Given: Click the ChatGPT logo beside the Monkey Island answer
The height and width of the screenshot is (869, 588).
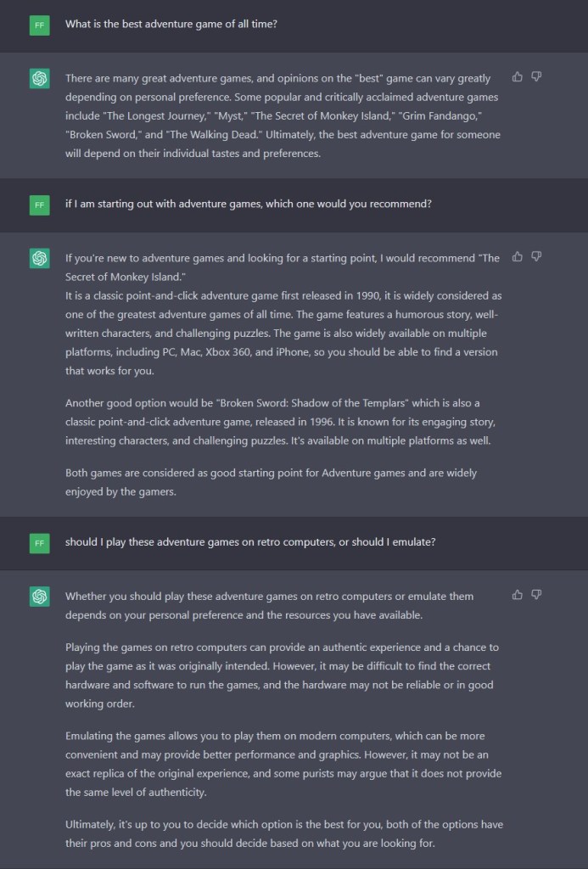Looking at the screenshot, I should 39,258.
